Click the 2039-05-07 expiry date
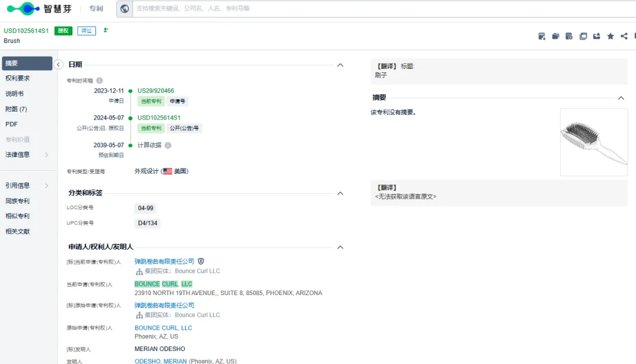The image size is (636, 364). [x=109, y=145]
